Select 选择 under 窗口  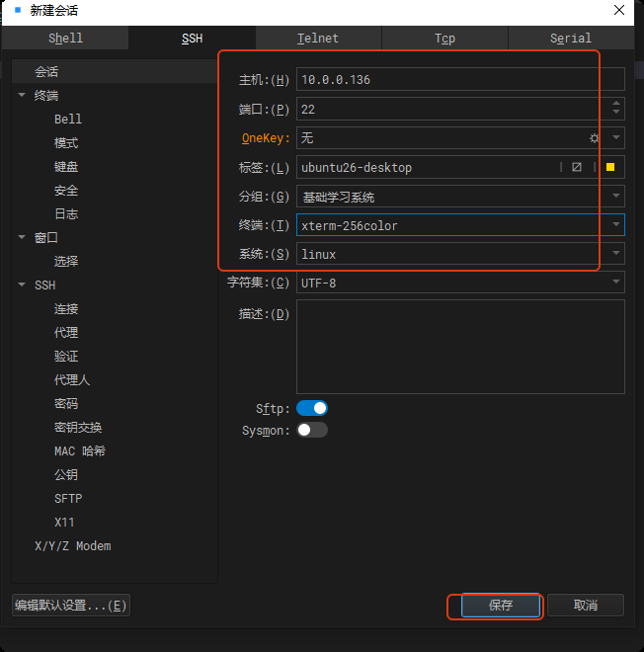tap(66, 261)
